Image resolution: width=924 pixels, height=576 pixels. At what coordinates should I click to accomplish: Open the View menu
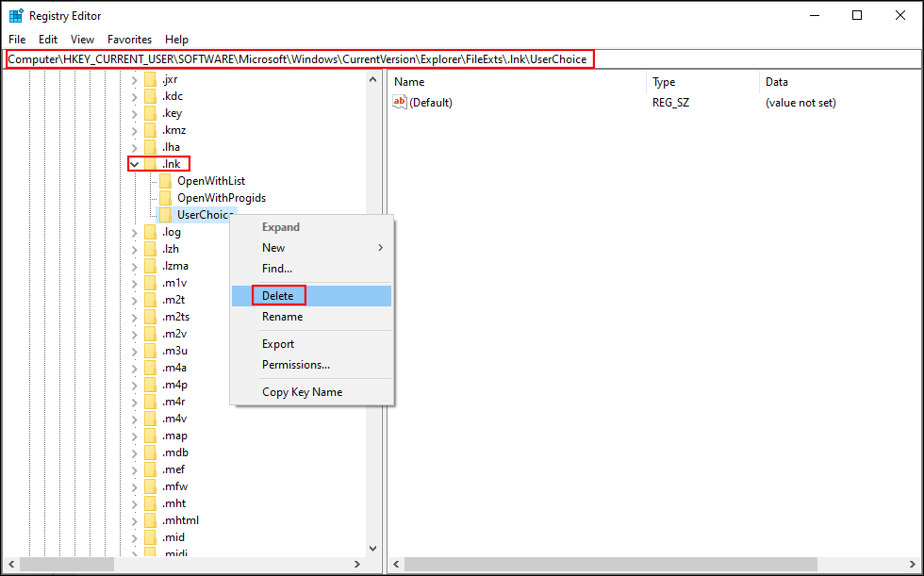[x=82, y=40]
